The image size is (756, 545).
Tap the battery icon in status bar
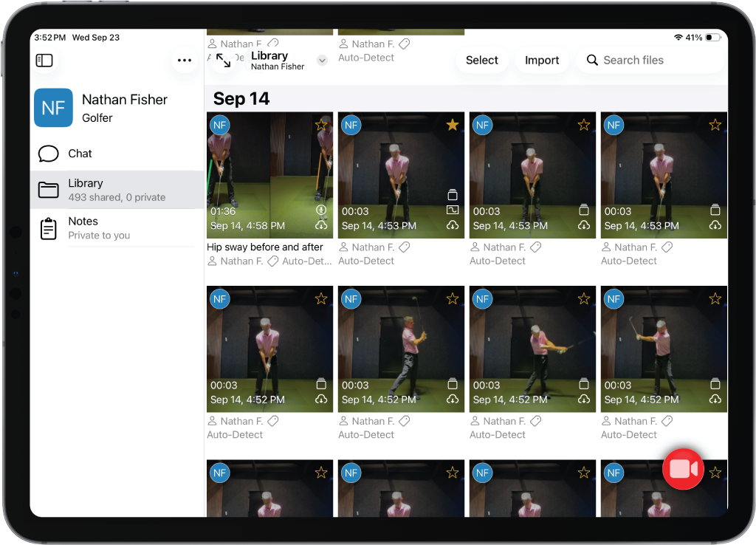coord(713,38)
